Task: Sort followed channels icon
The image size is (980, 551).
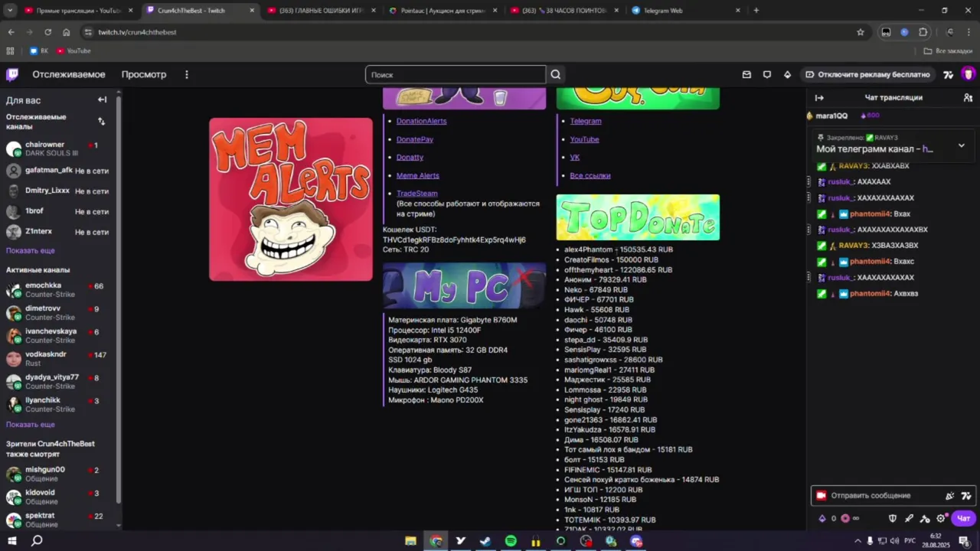Action: 101,121
